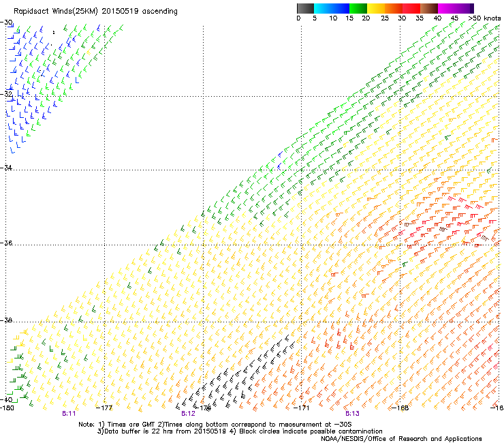
Task: Click the '-180' longitude axis label
Action: pos(7,408)
